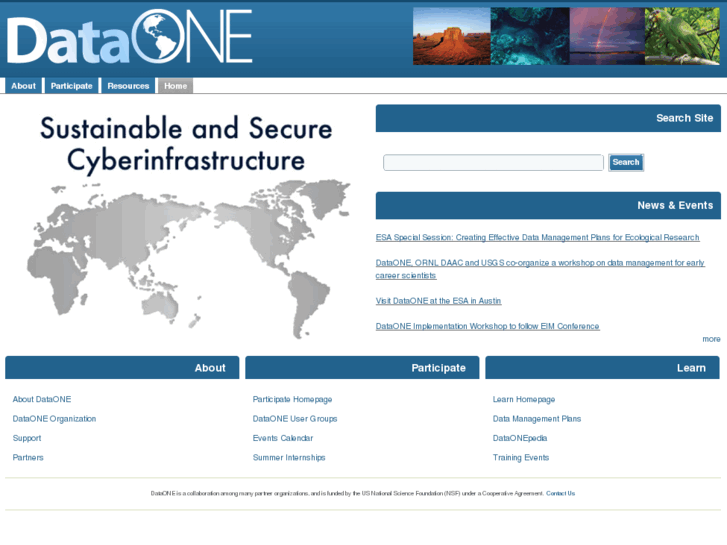Click the Participate section header bar
The width and height of the screenshot is (727, 545).
click(362, 368)
